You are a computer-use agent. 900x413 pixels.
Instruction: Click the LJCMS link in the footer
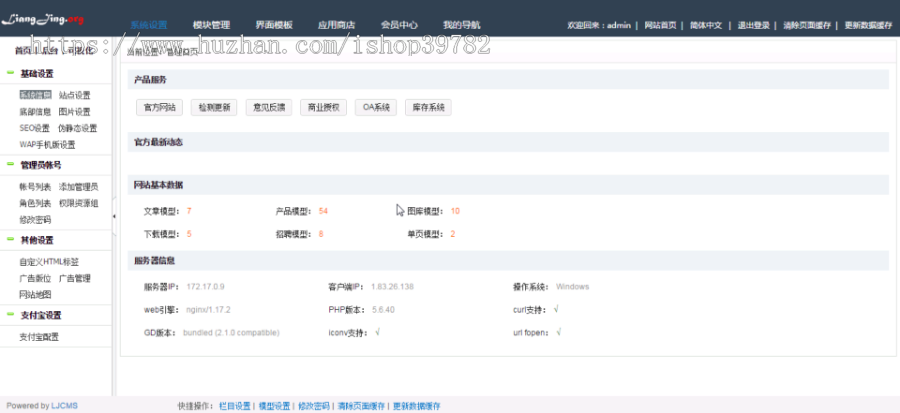tap(64, 406)
